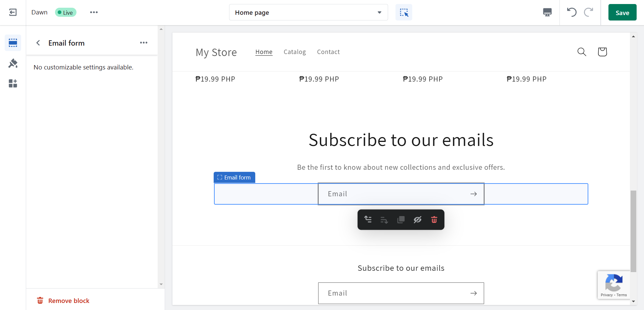The height and width of the screenshot is (310, 644).
Task: Open the Dawn theme actions menu
Action: [x=94, y=12]
